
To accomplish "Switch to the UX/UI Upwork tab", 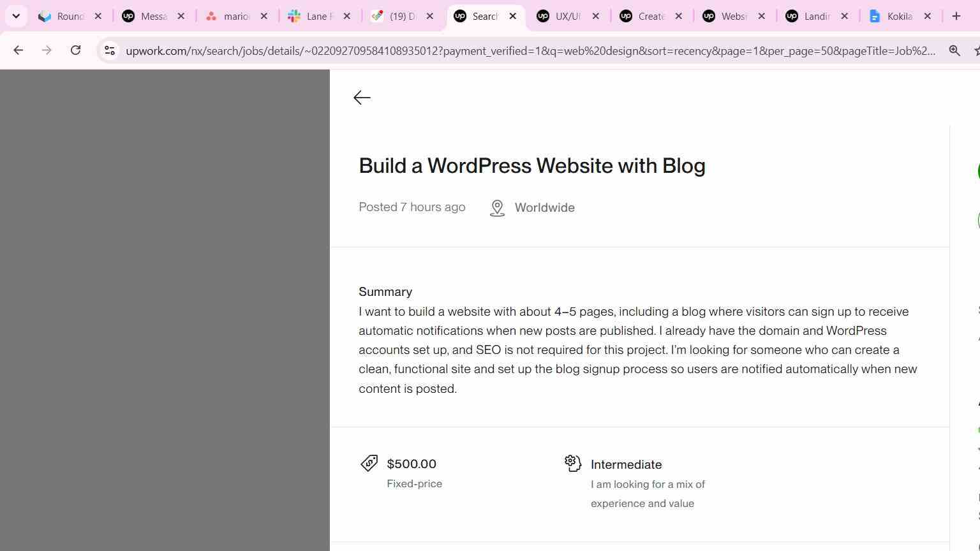I will (559, 16).
